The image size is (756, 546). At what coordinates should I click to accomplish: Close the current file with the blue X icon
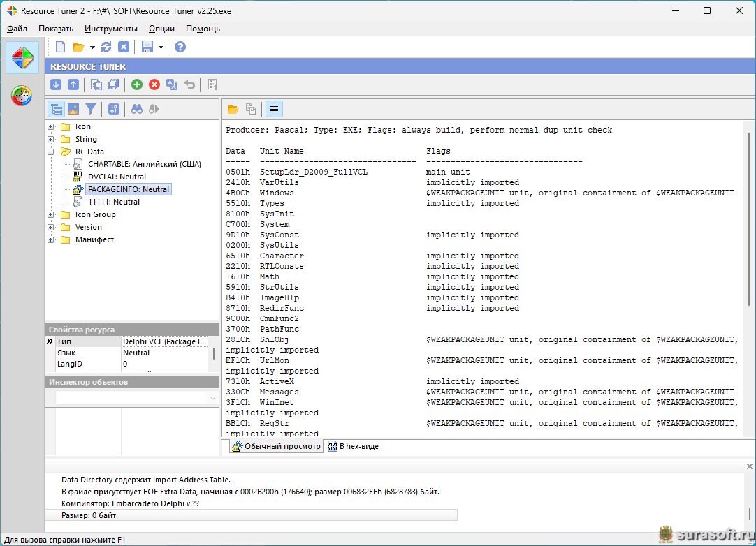click(124, 47)
